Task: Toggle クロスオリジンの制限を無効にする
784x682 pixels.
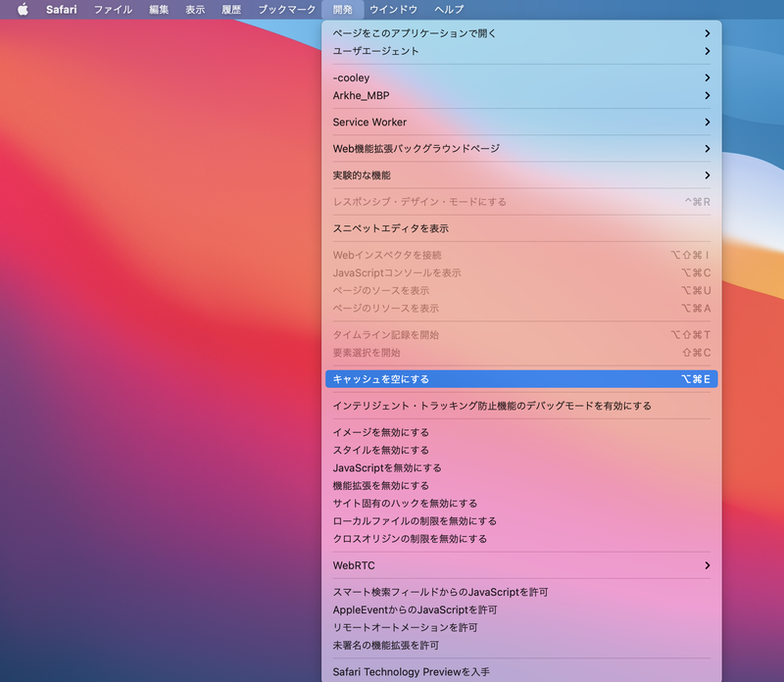Action: (521, 539)
